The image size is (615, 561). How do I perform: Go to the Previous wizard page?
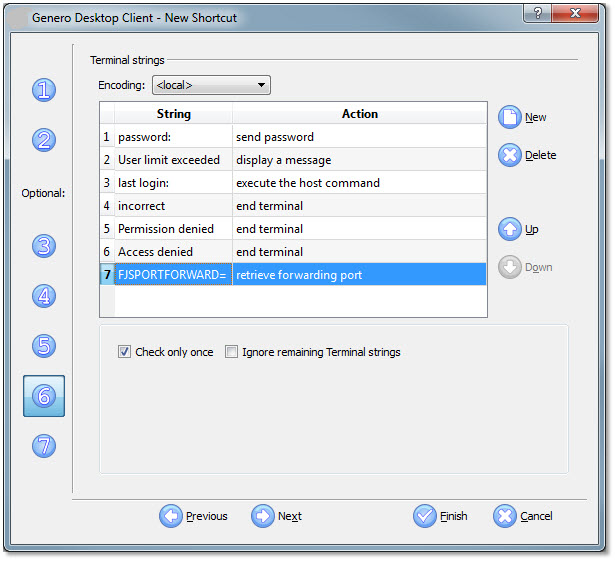tap(194, 516)
